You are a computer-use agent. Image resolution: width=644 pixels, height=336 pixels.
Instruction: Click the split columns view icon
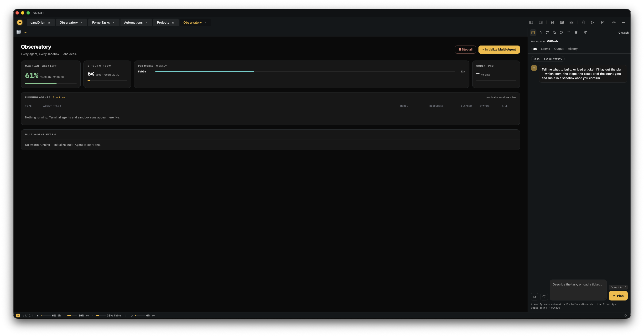click(x=571, y=22)
